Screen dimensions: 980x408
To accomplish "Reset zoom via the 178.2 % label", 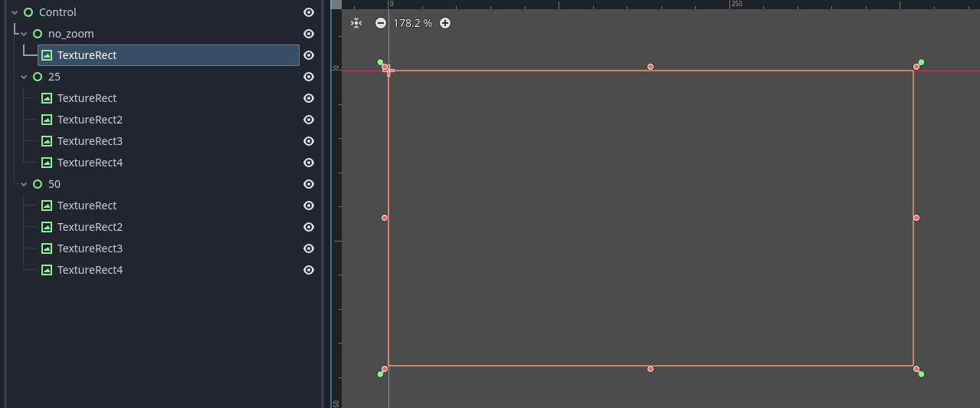I will [x=412, y=23].
